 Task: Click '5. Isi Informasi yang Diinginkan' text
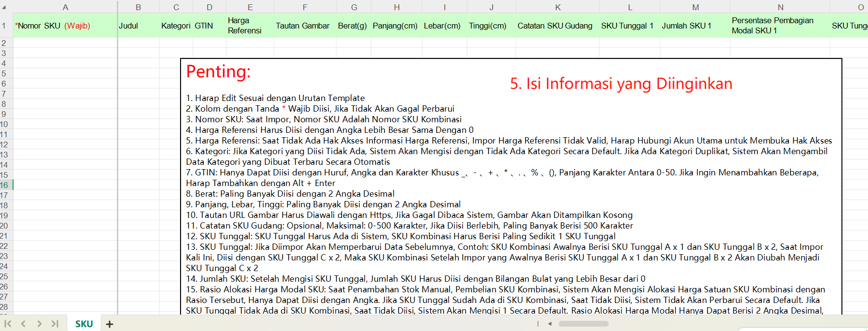click(621, 84)
